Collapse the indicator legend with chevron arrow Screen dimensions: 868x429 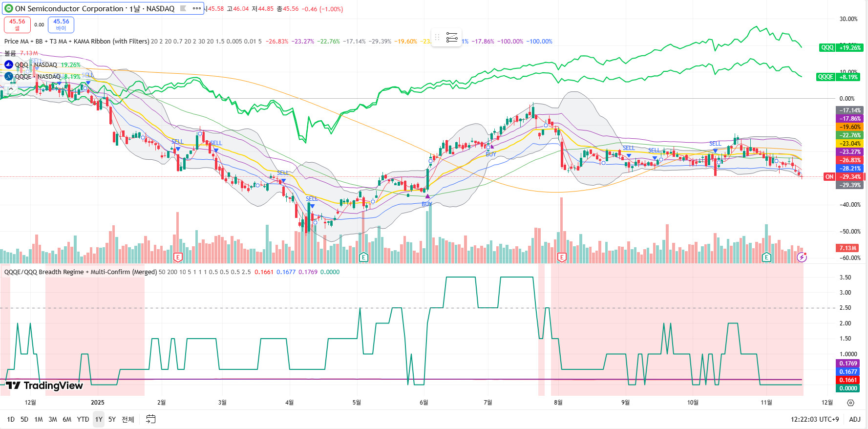11,88
